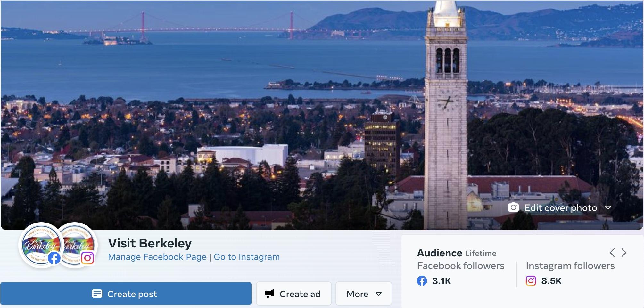The image size is (644, 308).
Task: Click the Edit cover photo label
Action: [x=560, y=208]
